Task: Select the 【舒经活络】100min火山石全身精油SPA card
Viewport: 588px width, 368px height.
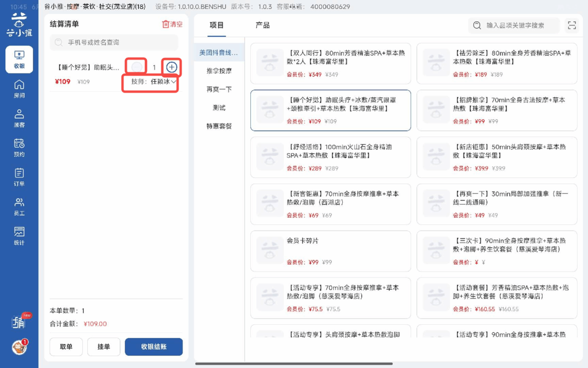Action: click(x=330, y=158)
